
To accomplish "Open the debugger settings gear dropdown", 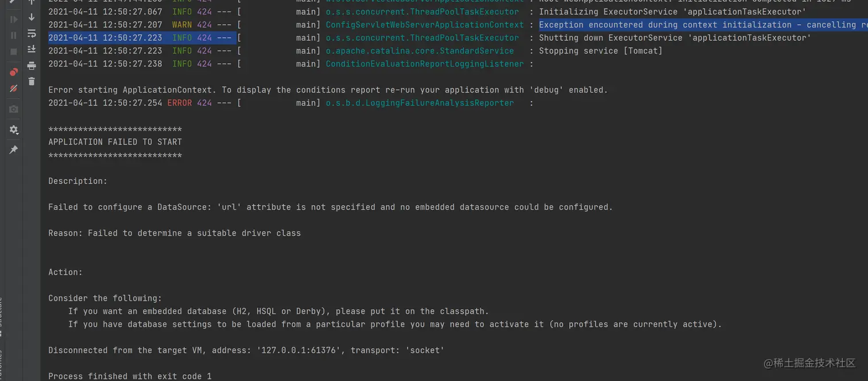I will pos(14,130).
